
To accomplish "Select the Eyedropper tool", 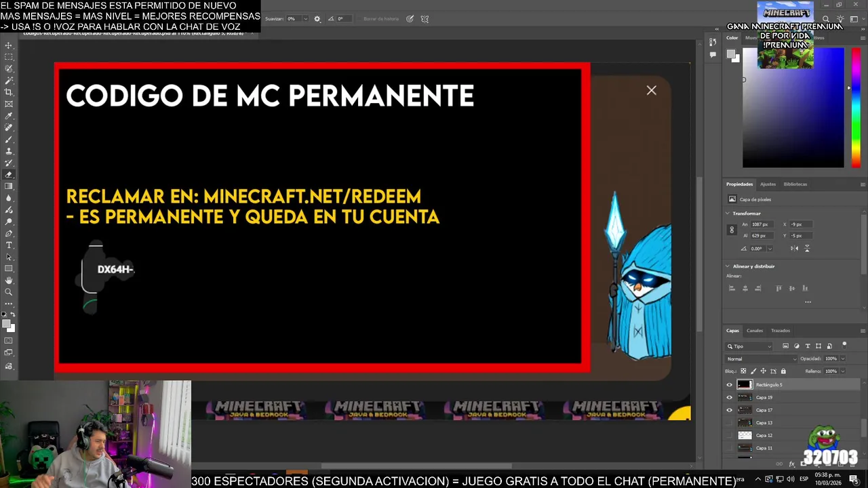I will coord(9,116).
